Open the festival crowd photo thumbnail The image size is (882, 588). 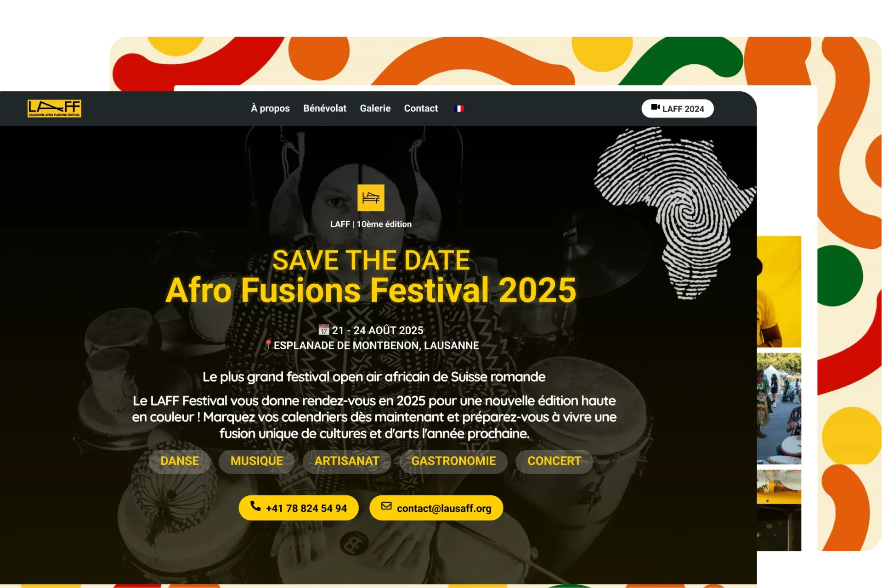pos(779,409)
